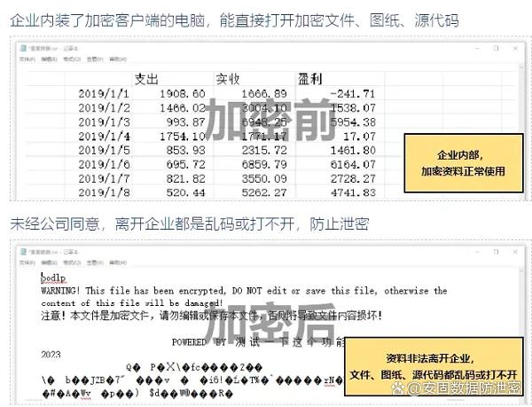This screenshot has height=407, width=532.
Task: Click the value -241.71
Action: click(x=353, y=94)
